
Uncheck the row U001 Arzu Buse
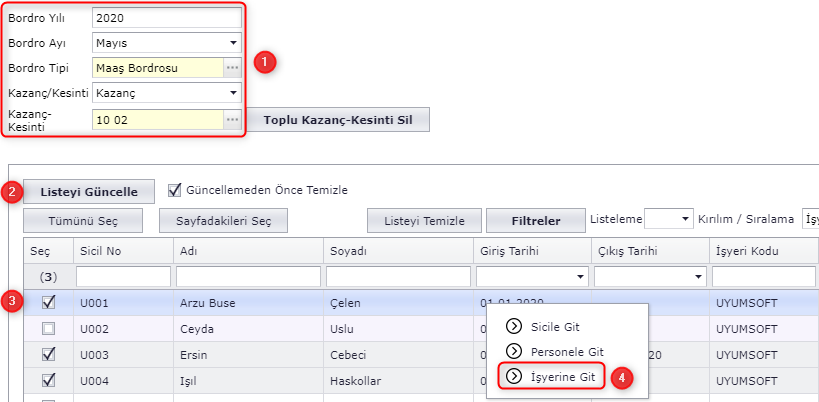(x=48, y=302)
